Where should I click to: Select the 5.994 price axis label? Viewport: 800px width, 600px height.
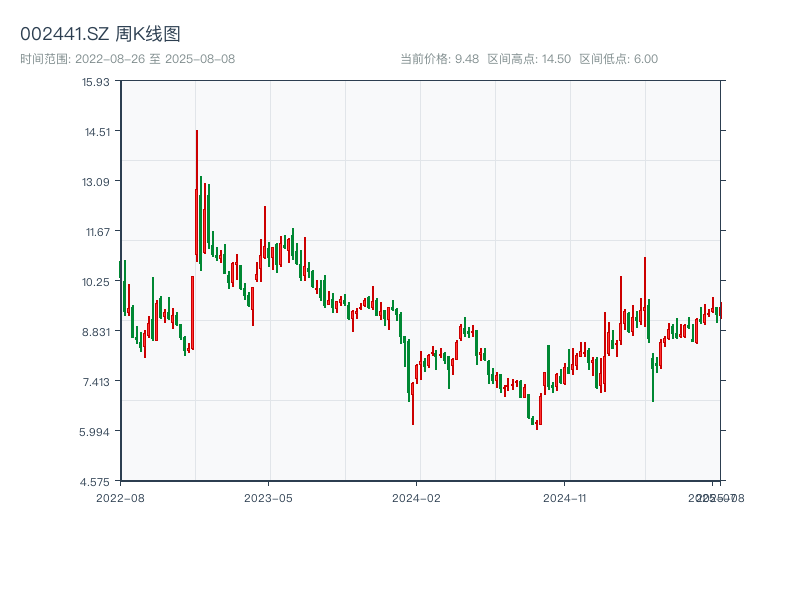tap(96, 431)
